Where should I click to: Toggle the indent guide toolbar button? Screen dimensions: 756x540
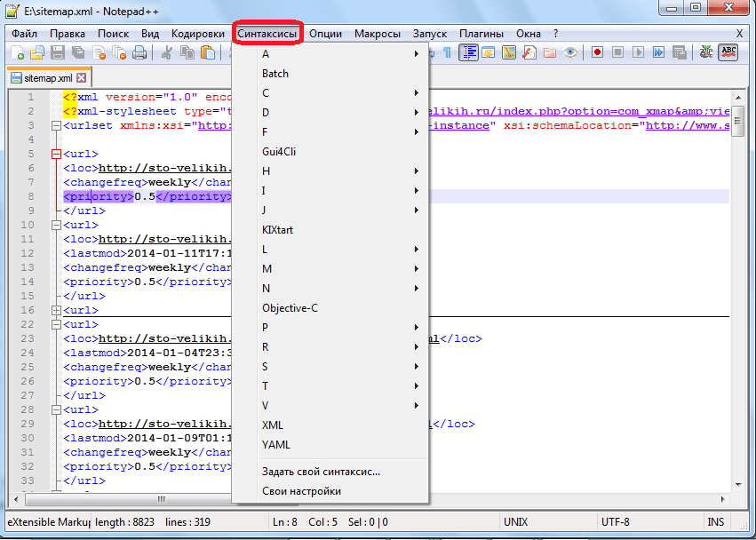[468, 53]
